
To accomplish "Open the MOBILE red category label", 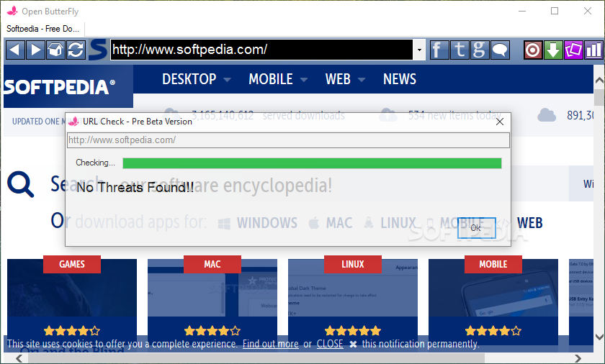I will pyautogui.click(x=493, y=264).
